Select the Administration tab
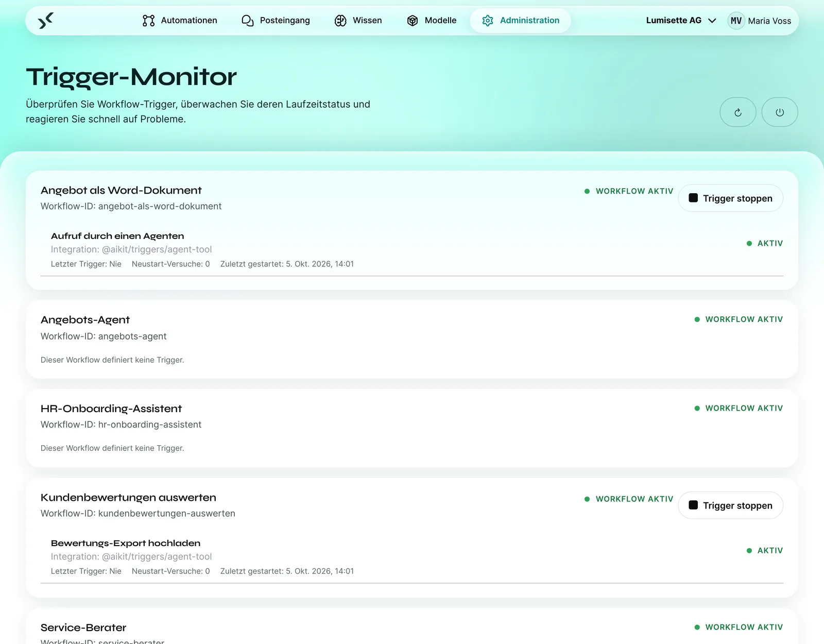 click(521, 21)
